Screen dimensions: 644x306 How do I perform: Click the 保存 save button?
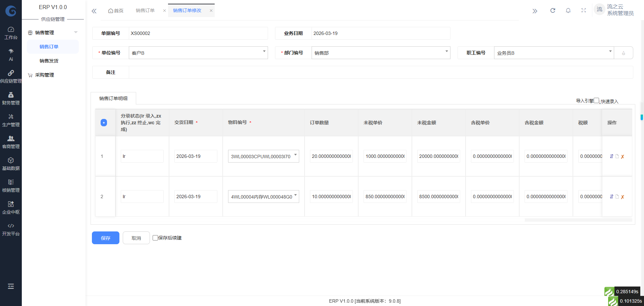[105, 237]
